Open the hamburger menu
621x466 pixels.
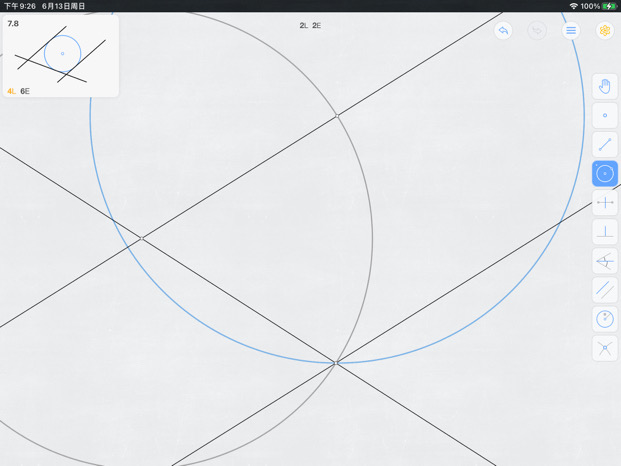[x=571, y=30]
